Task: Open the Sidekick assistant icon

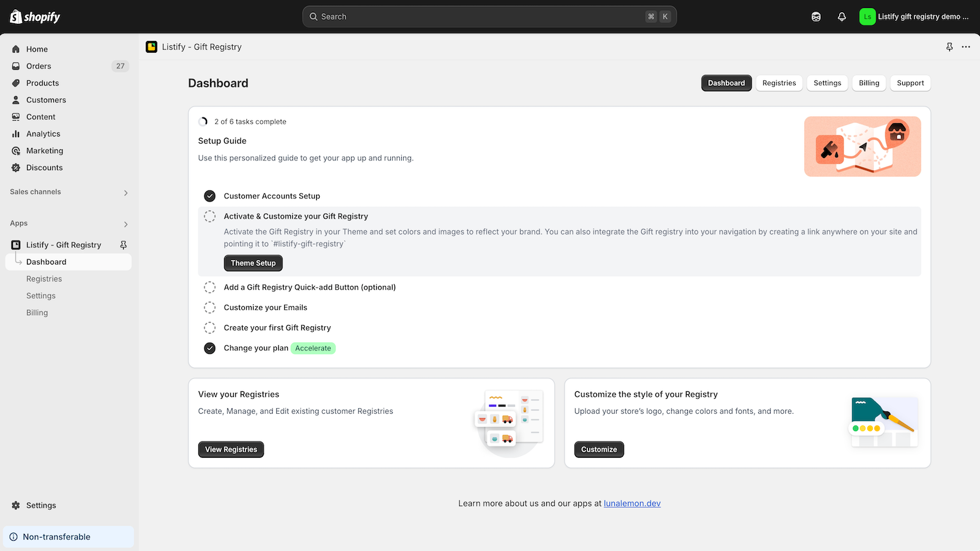Action: point(816,17)
